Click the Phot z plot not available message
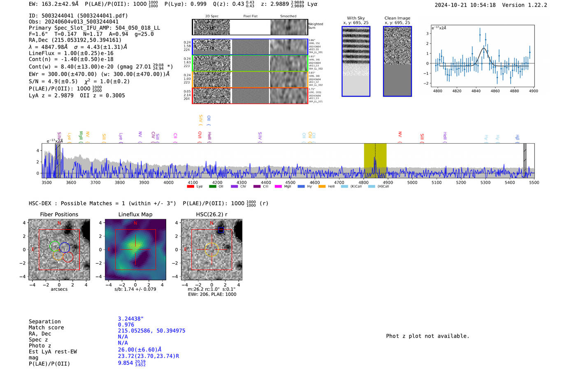This screenshot has height=392, width=576. coord(428,336)
